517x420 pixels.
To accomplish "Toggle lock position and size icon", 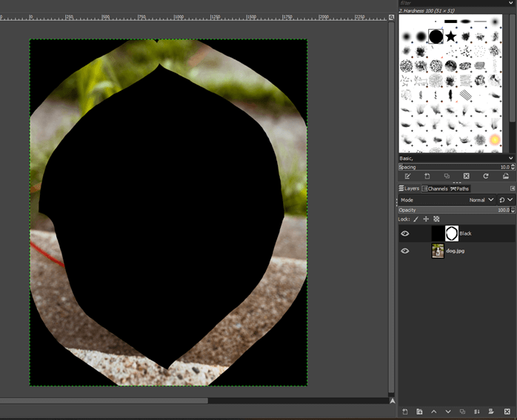I will (x=426, y=219).
